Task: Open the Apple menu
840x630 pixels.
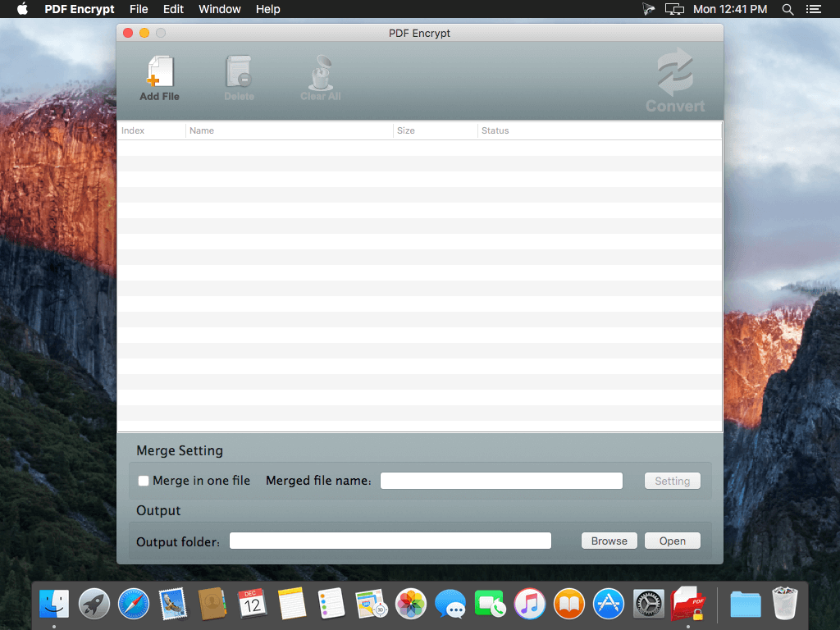Action: click(22, 9)
